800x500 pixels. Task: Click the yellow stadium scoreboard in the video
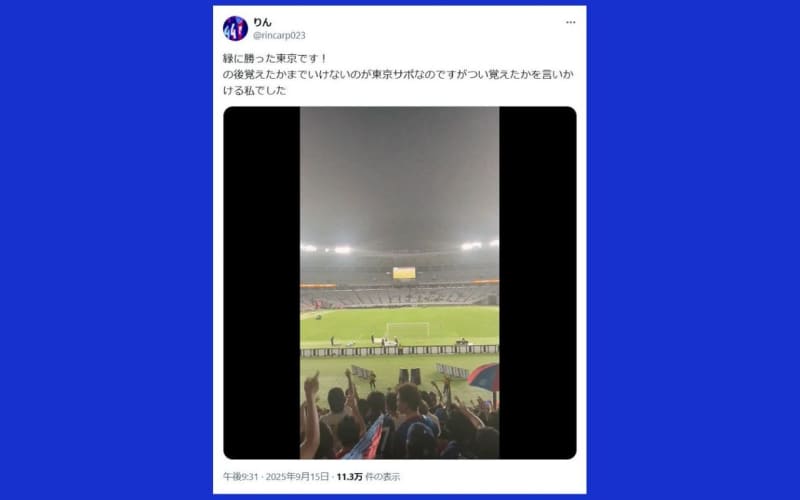[x=404, y=273]
